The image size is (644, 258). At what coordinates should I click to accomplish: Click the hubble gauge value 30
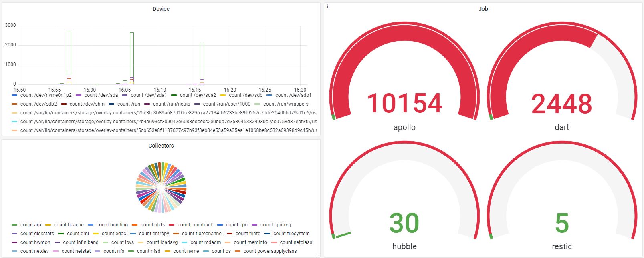[404, 223]
